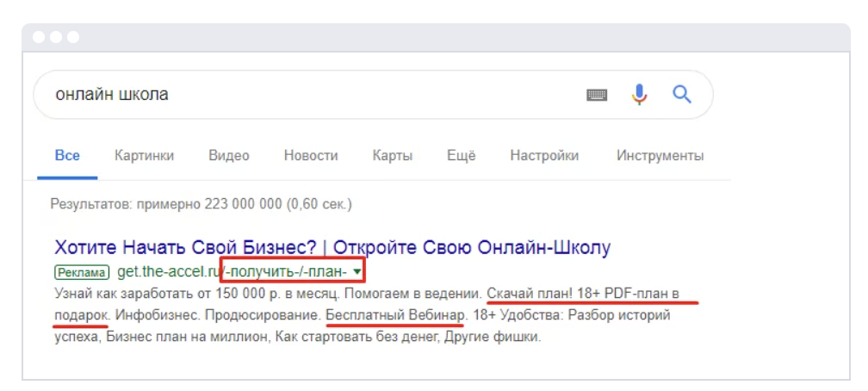Click the text 'Скачай план! 18+ PDF-план в'
This screenshot has width=868, height=391.
point(583,293)
